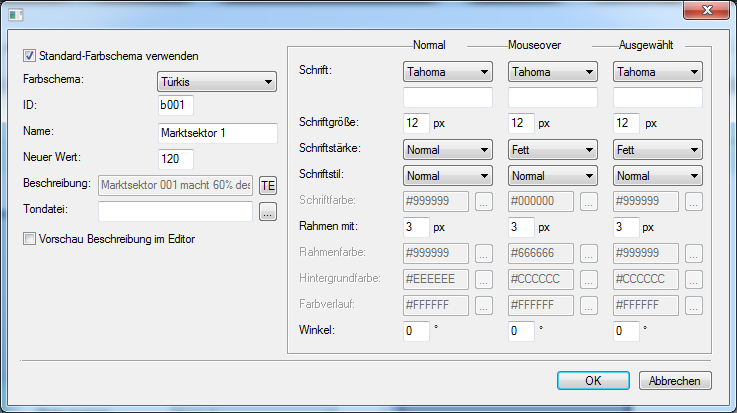This screenshot has width=737, height=413.
Task: Open the Schriftfarbe picker in Normal column
Action: (x=483, y=201)
